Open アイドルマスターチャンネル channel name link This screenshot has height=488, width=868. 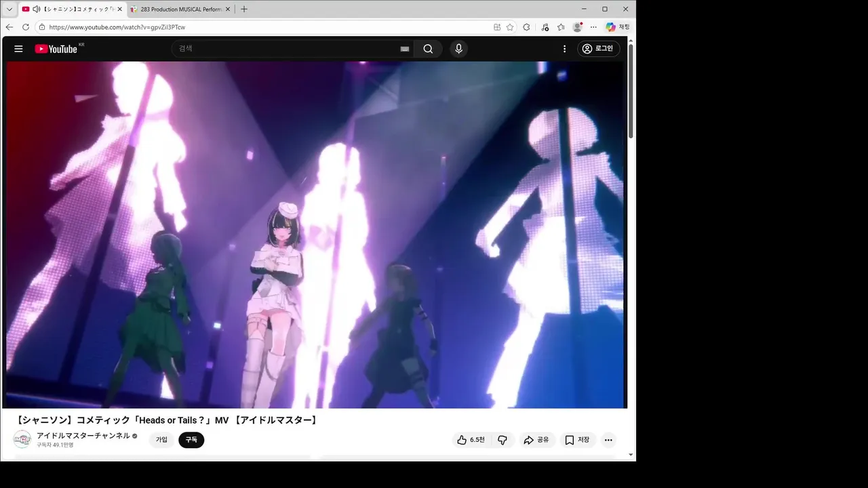pyautogui.click(x=83, y=435)
